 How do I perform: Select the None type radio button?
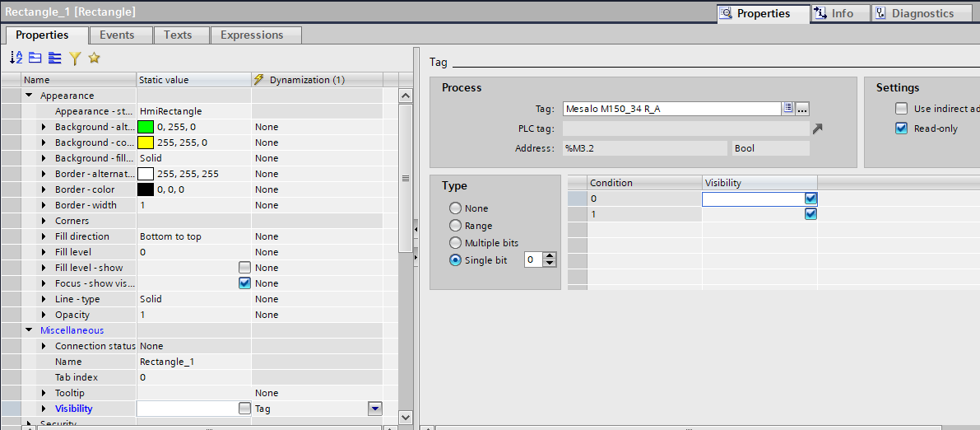tap(455, 208)
